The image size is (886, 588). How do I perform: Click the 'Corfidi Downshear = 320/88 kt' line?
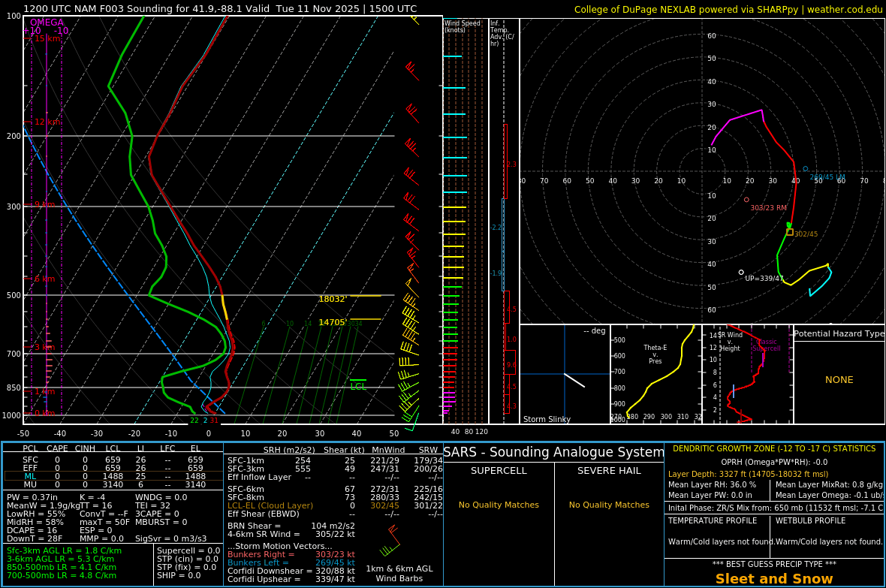(x=291, y=571)
